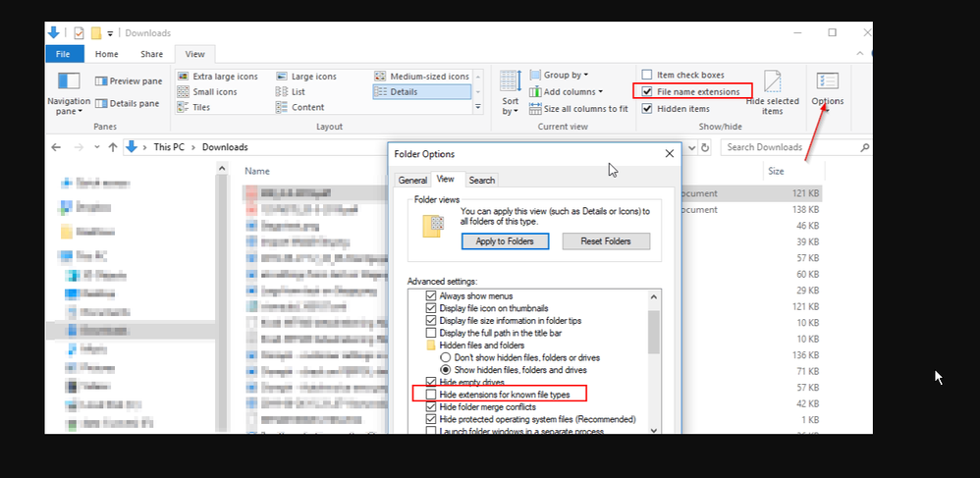
Task: Uncheck File name extensions
Action: coord(647,92)
